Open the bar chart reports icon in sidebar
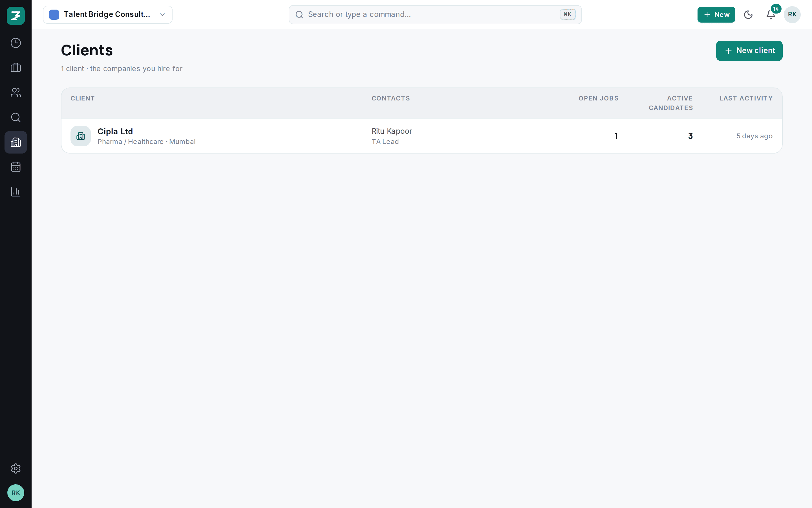 (16, 192)
